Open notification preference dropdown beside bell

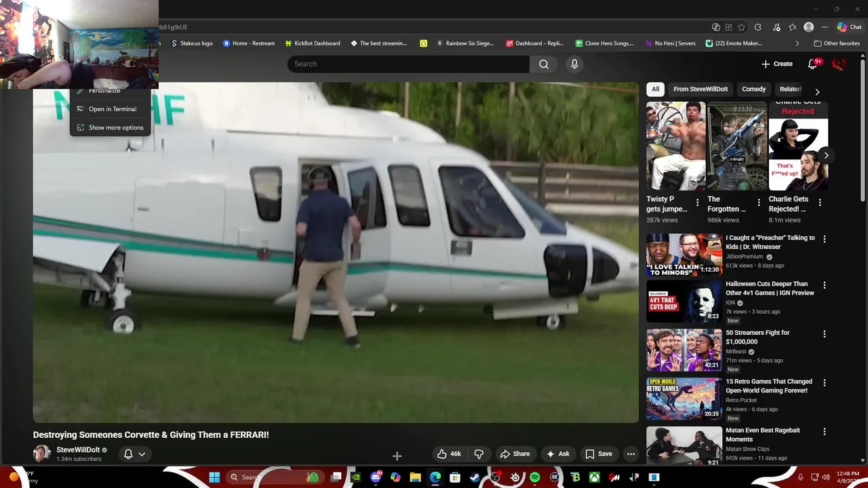tap(142, 454)
